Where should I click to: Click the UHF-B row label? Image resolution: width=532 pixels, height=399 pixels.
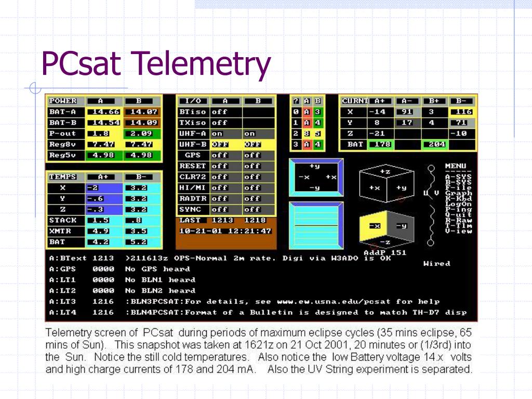pos(193,144)
